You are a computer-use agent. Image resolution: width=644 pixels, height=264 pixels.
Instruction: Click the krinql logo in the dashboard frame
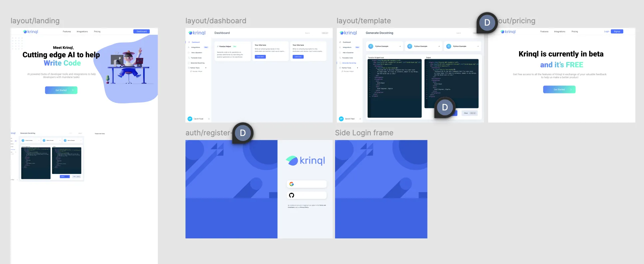point(197,33)
